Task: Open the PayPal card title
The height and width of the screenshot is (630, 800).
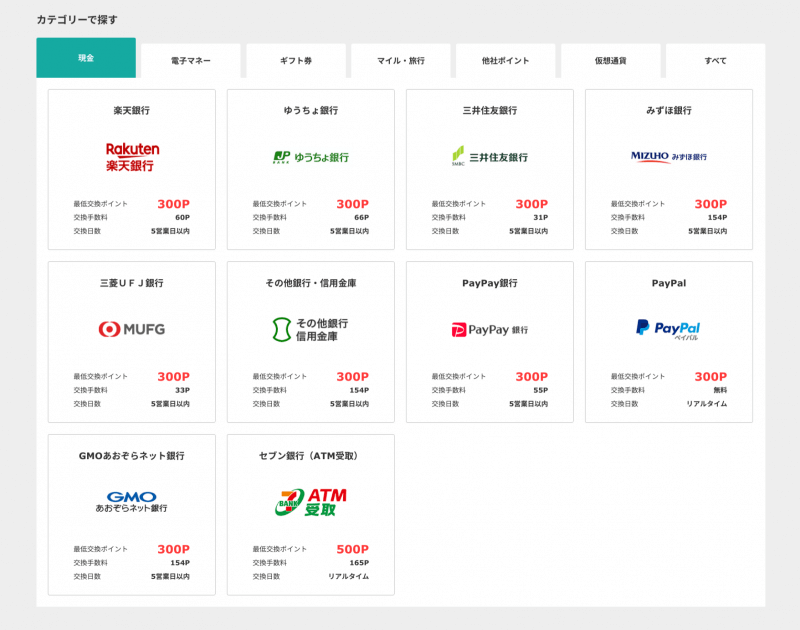Action: (x=669, y=283)
